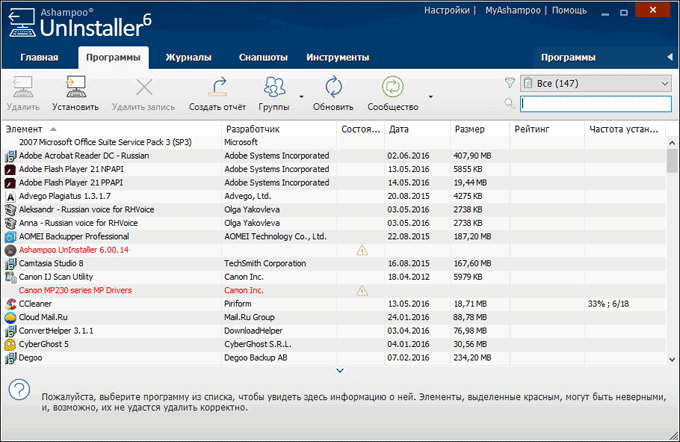Sort by the Размер column header
This screenshot has height=442, width=680.
[480, 129]
